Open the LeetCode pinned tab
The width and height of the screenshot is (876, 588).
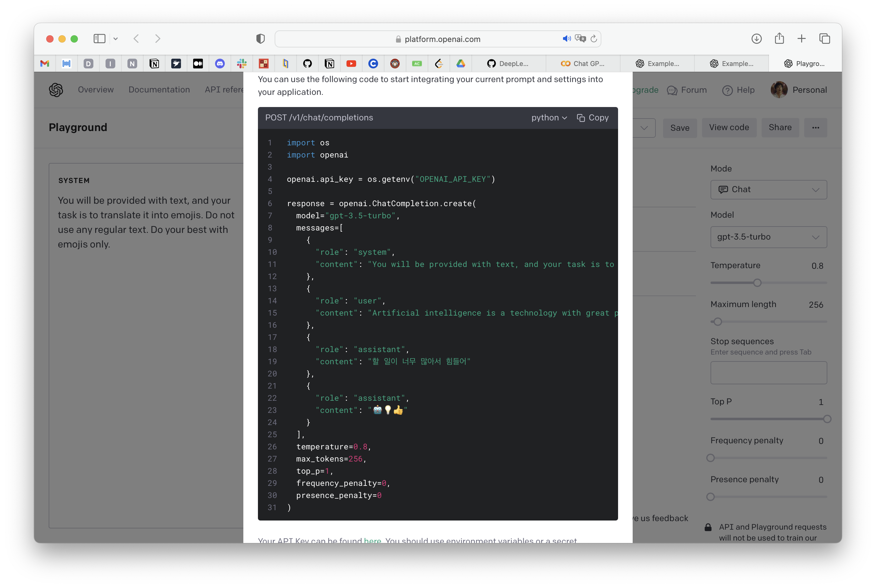(439, 63)
